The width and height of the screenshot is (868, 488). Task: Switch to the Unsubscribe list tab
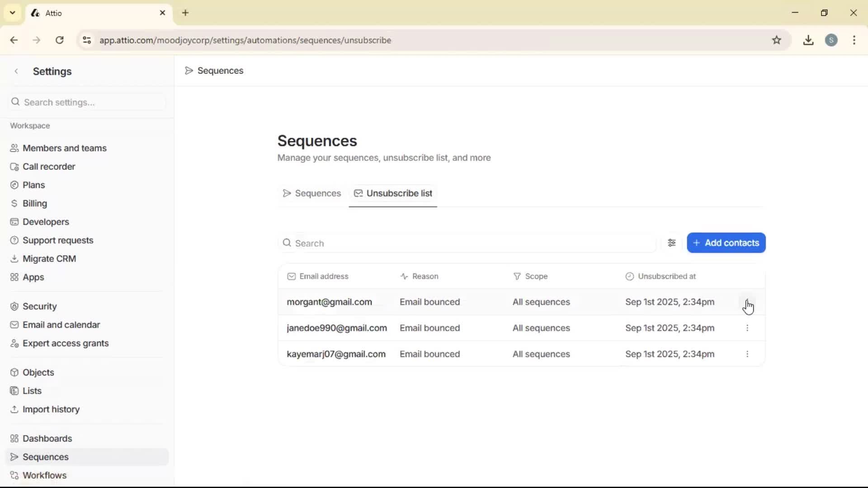tap(393, 193)
